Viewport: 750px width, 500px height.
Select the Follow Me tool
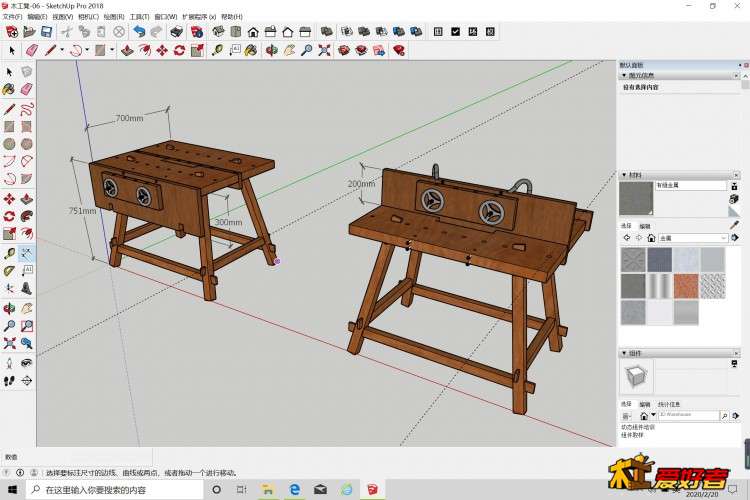[26, 216]
